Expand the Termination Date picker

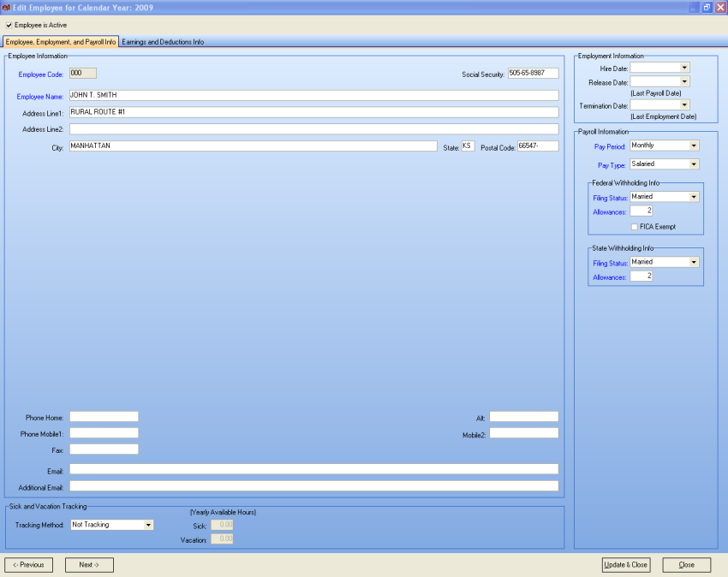(684, 105)
